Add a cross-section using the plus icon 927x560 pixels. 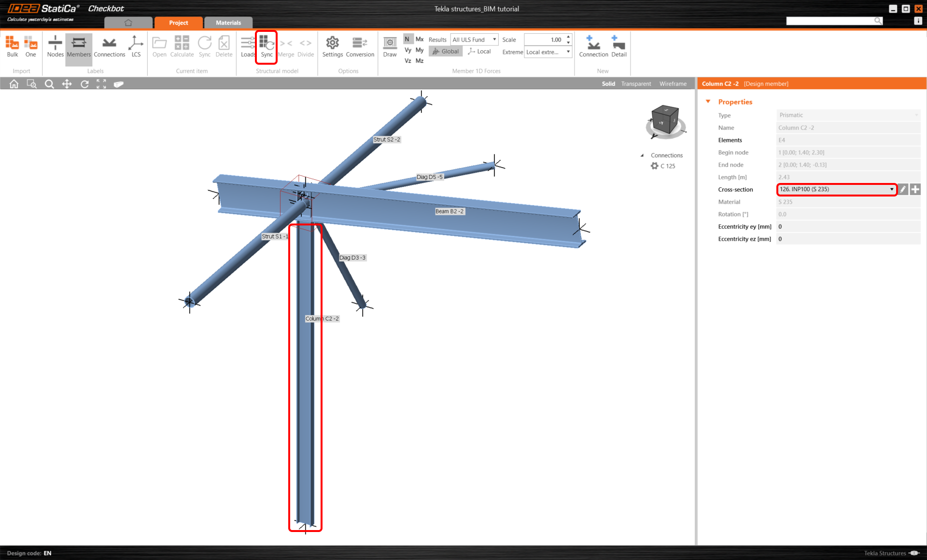915,189
